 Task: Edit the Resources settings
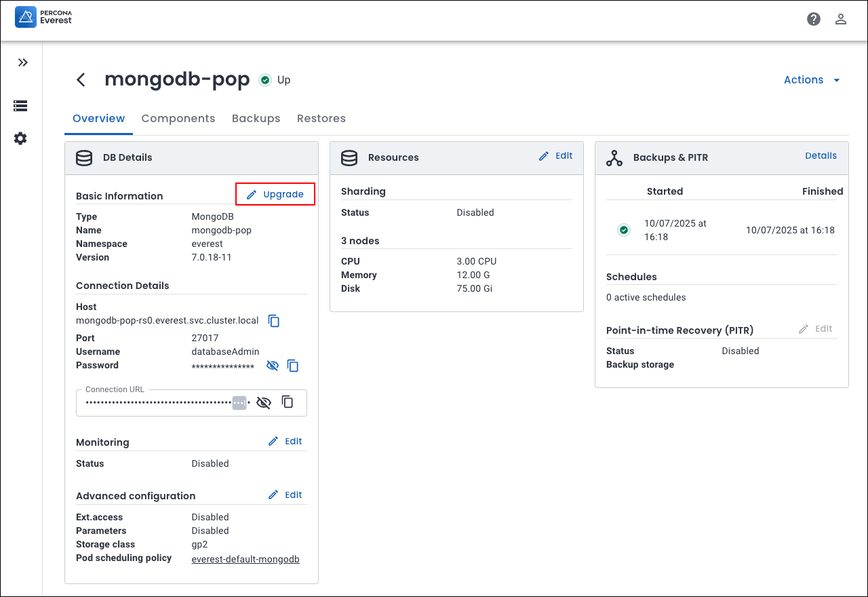[555, 156]
